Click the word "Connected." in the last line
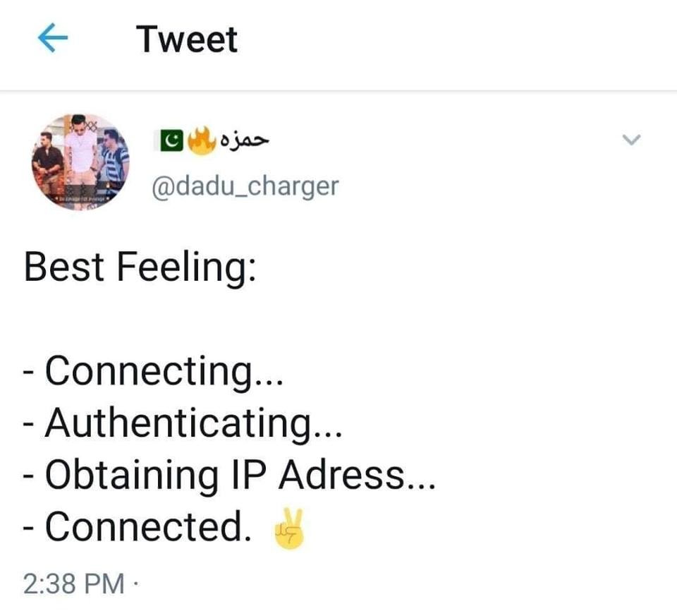The width and height of the screenshot is (677, 616). pyautogui.click(x=149, y=526)
